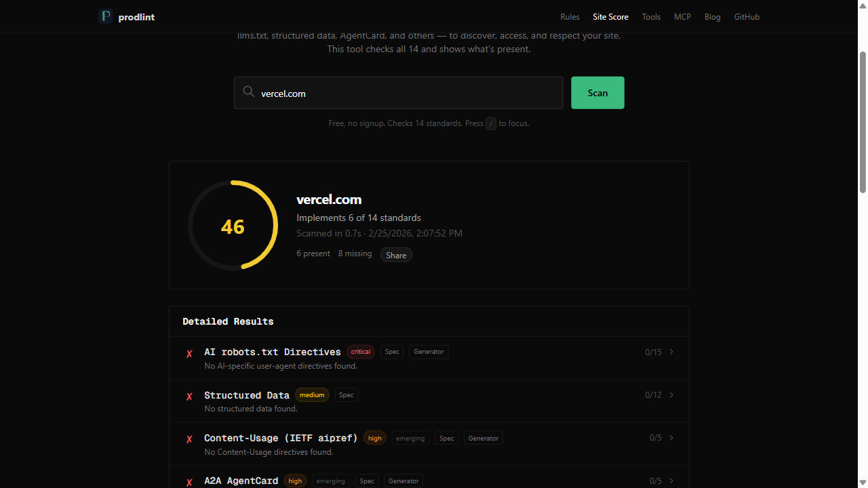The width and height of the screenshot is (868, 488).
Task: Click the '8 missing' count
Action: (355, 253)
